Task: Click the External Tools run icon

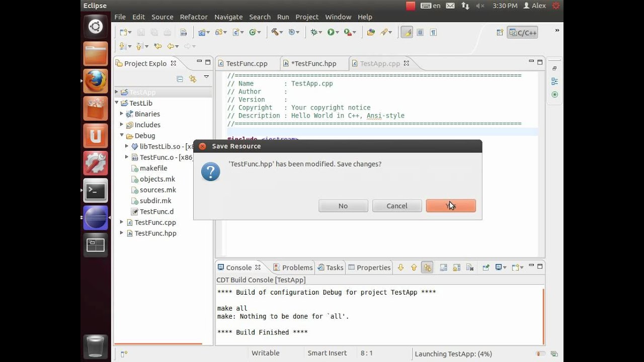Action: [348, 32]
